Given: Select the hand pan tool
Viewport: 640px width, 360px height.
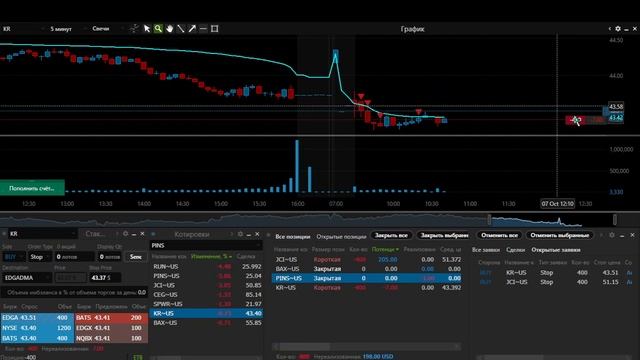Looking at the screenshot, I should point(169,29).
